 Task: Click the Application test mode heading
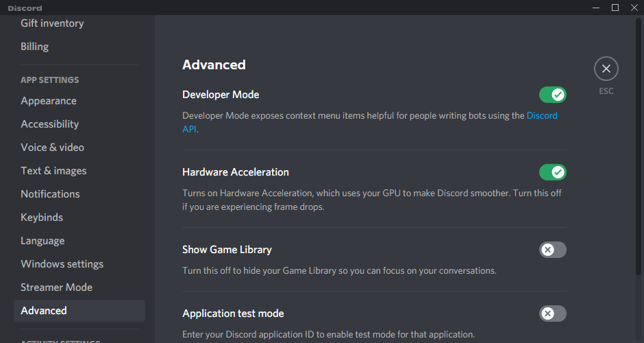point(233,314)
